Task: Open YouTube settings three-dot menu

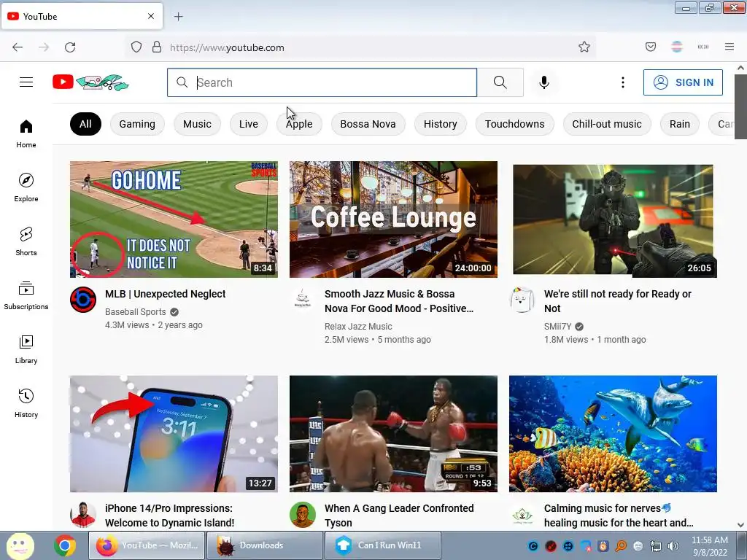Action: [x=623, y=82]
